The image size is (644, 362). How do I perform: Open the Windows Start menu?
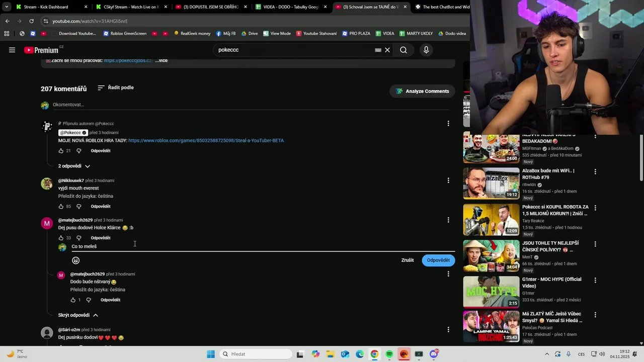pyautogui.click(x=211, y=354)
